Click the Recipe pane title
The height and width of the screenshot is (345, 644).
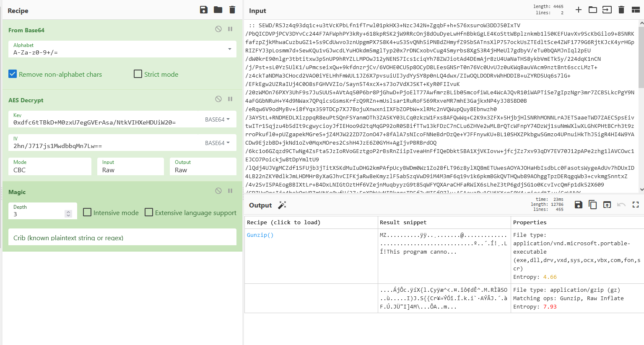18,11
